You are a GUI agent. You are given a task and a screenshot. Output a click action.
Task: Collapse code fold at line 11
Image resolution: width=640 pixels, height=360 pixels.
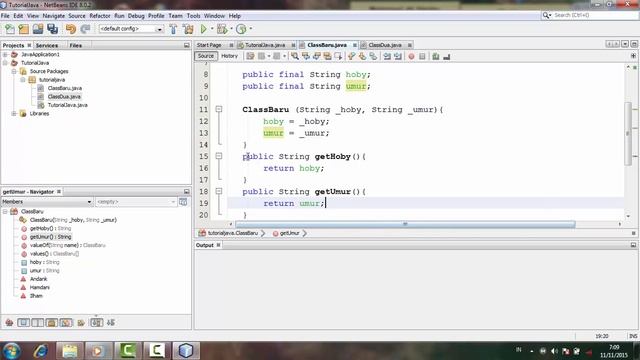pos(219,109)
